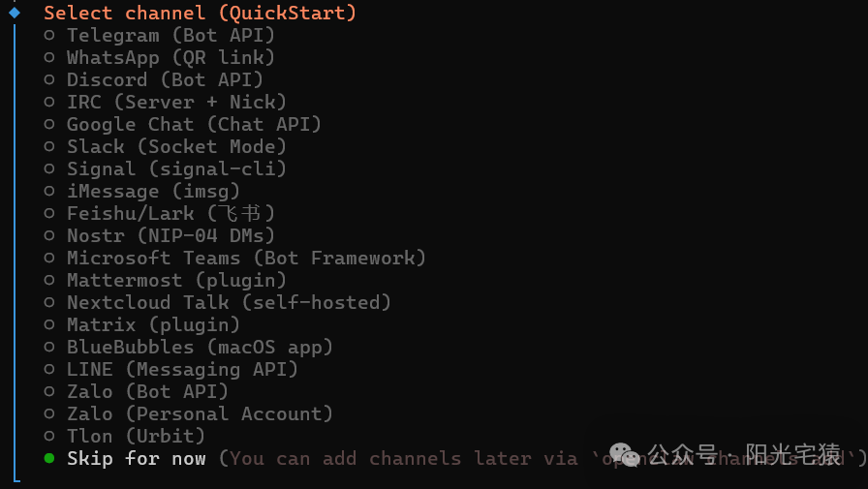This screenshot has height=489, width=868.
Task: Pick Nextcloud Talk (self-hosted)
Action: pyautogui.click(x=218, y=302)
